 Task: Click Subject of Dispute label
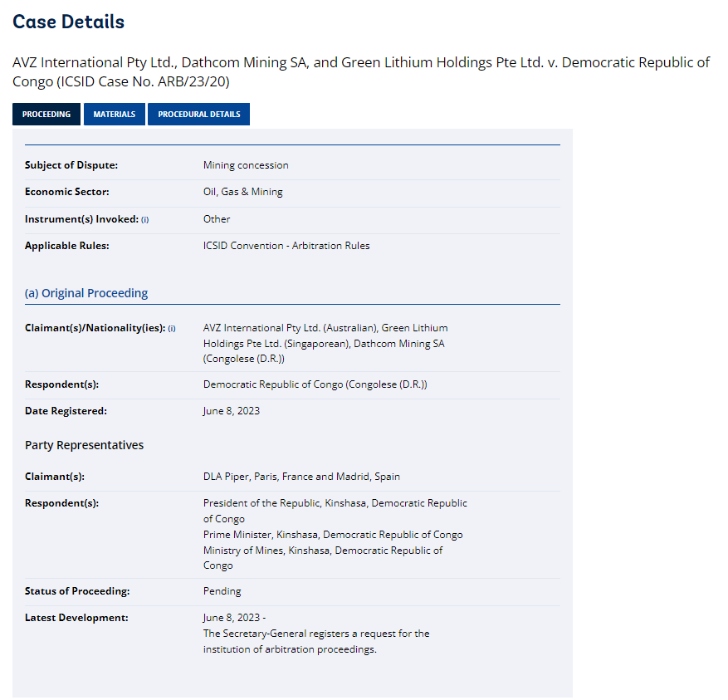71,165
